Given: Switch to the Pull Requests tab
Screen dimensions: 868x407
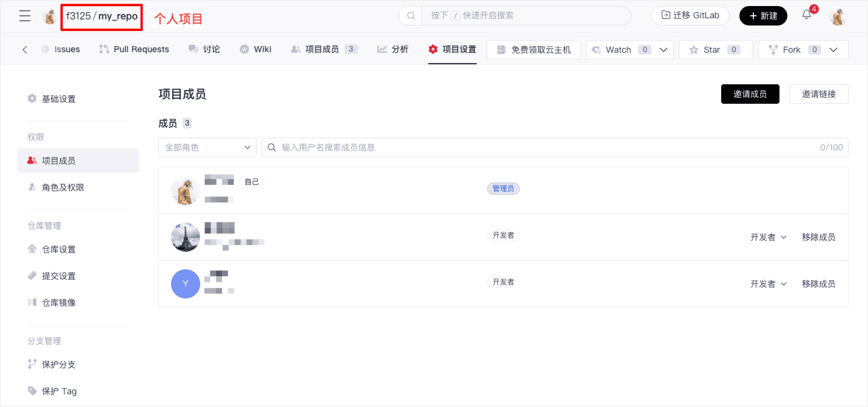Looking at the screenshot, I should pyautogui.click(x=134, y=49).
